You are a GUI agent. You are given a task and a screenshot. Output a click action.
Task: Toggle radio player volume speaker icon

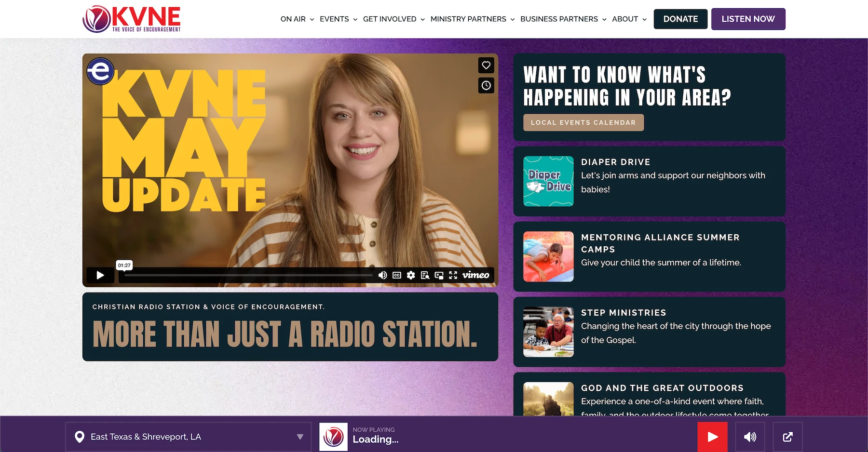pos(750,437)
